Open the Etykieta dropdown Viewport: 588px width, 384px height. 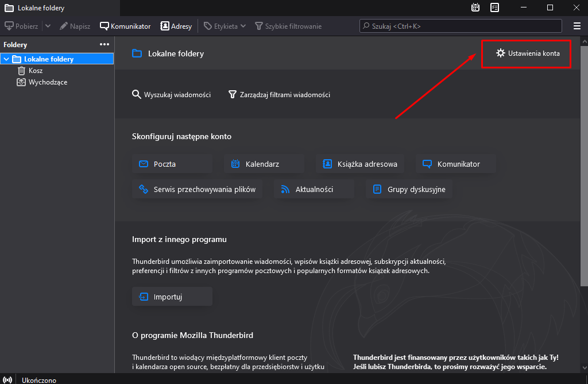tap(225, 26)
